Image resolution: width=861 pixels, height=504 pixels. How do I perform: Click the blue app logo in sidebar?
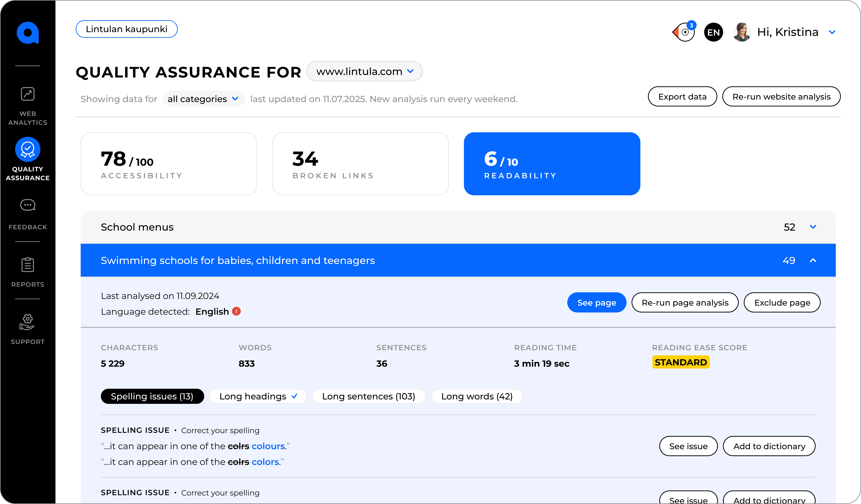28,33
